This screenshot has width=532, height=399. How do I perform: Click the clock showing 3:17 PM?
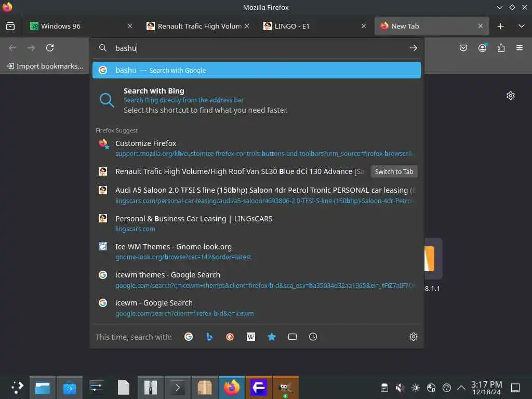pos(486,388)
